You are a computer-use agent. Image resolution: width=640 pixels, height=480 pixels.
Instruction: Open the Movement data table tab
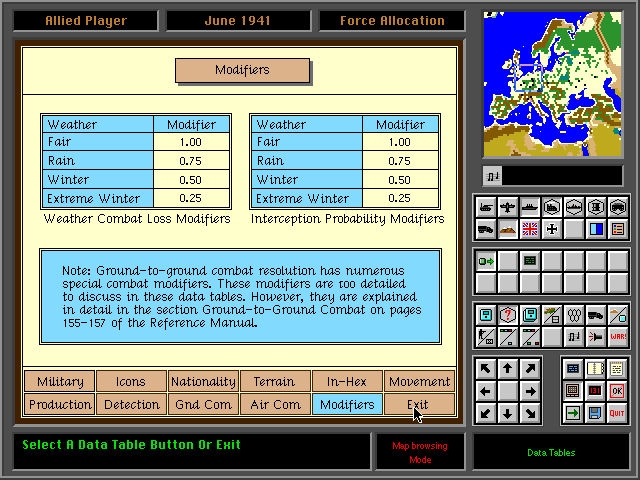pyautogui.click(x=419, y=381)
